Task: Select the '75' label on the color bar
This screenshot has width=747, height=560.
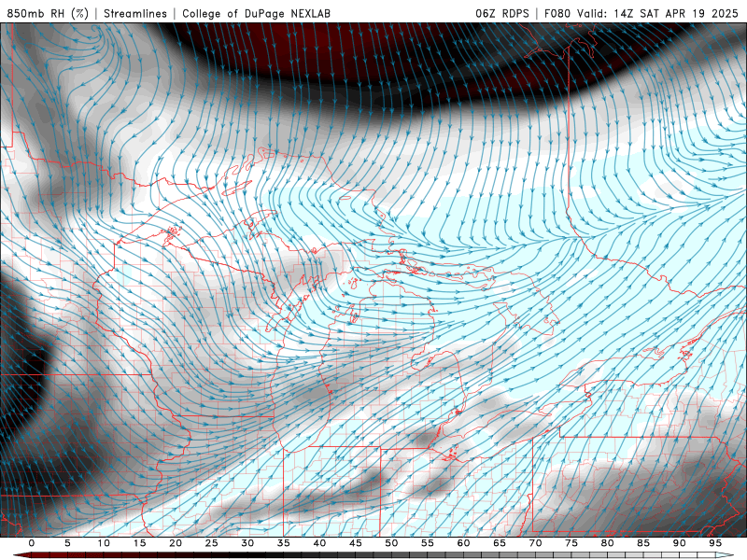Action: click(571, 543)
